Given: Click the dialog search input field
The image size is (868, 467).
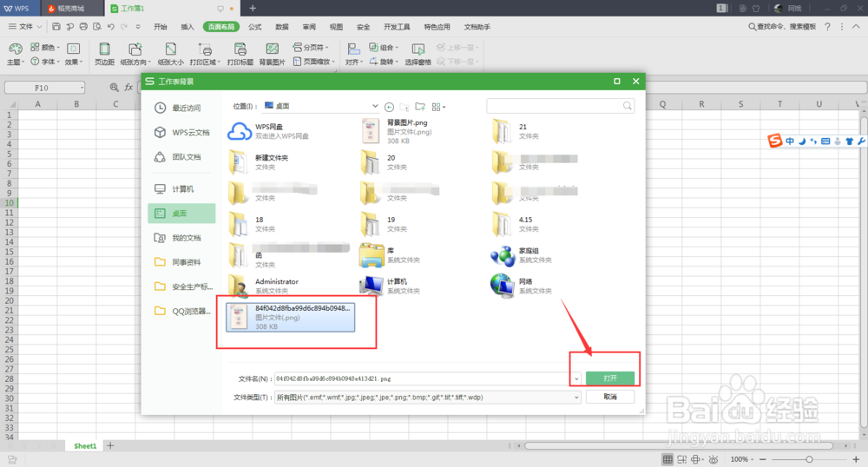Looking at the screenshot, I should point(560,106).
